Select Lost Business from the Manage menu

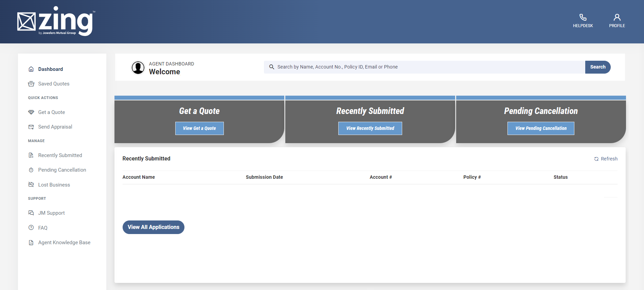point(54,185)
